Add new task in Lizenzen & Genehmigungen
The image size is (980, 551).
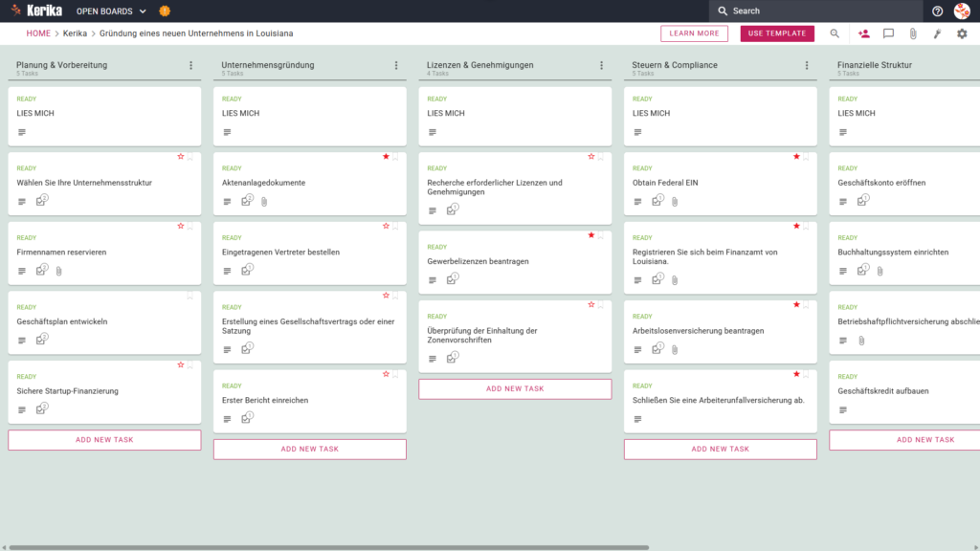515,388
